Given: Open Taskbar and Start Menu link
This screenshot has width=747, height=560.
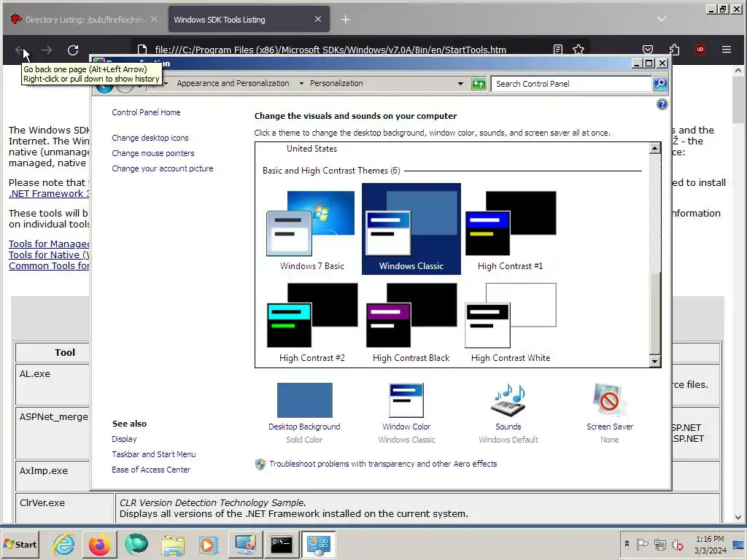Looking at the screenshot, I should tap(154, 454).
